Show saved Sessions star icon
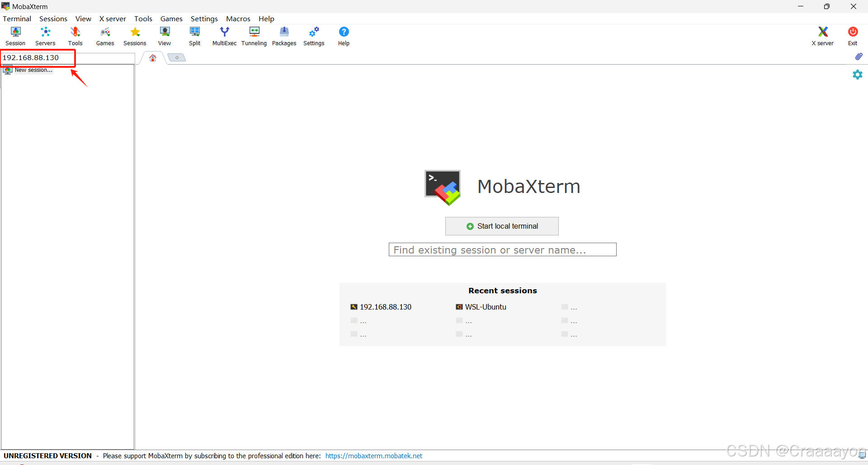This screenshot has width=868, height=465. point(135,36)
